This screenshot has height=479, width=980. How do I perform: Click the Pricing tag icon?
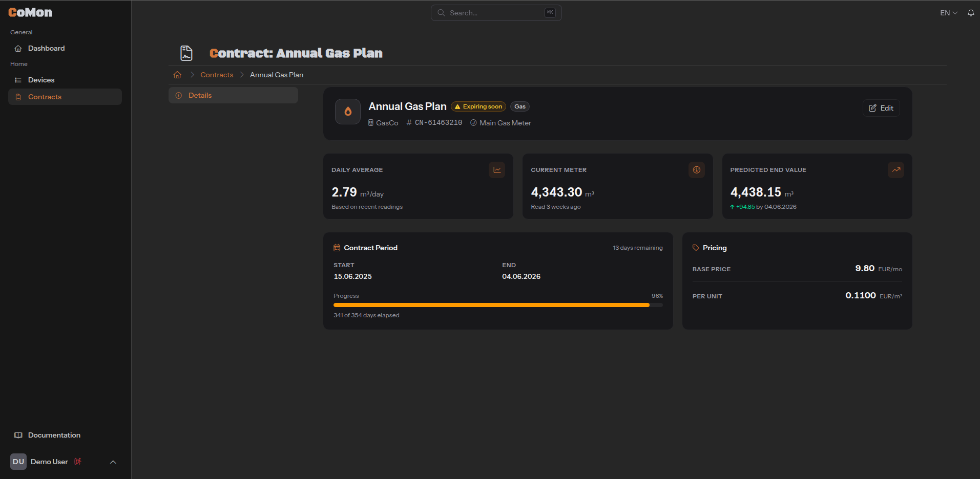696,248
